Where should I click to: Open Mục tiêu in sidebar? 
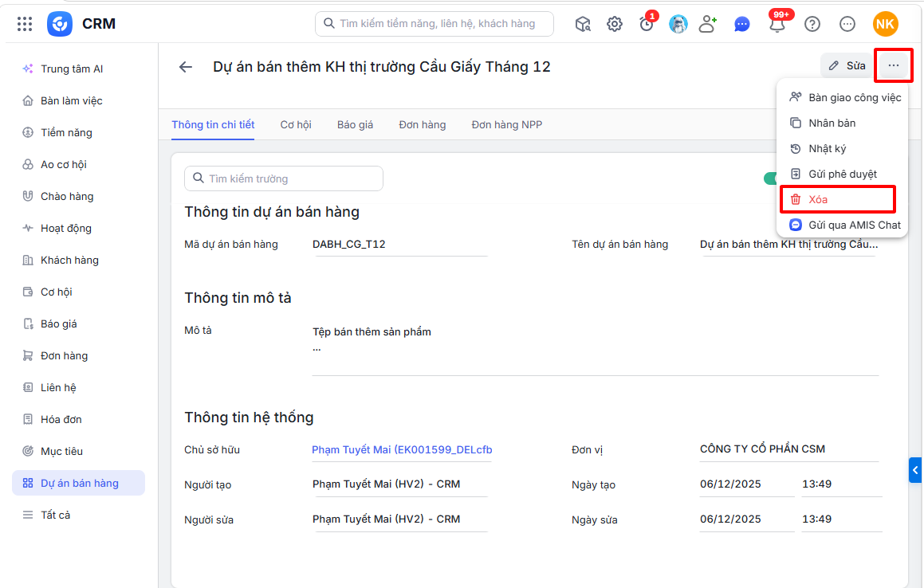click(78, 451)
